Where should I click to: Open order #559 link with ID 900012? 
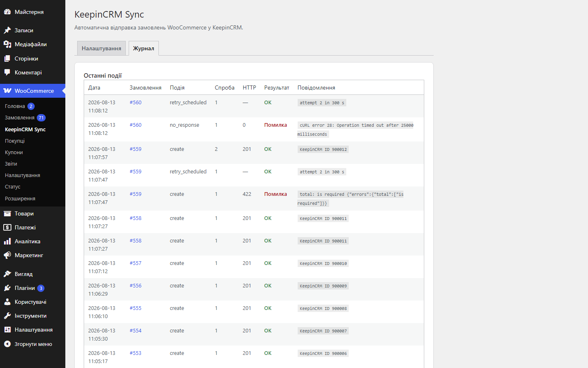click(x=136, y=149)
